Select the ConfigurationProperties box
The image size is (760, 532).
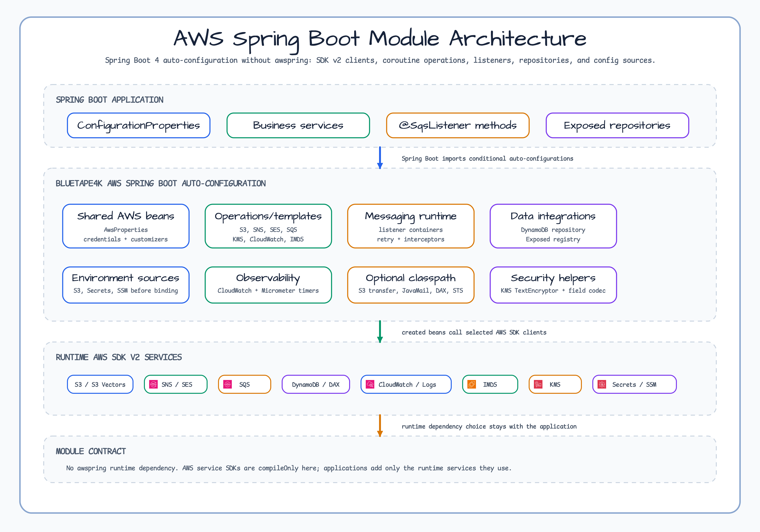click(x=139, y=125)
